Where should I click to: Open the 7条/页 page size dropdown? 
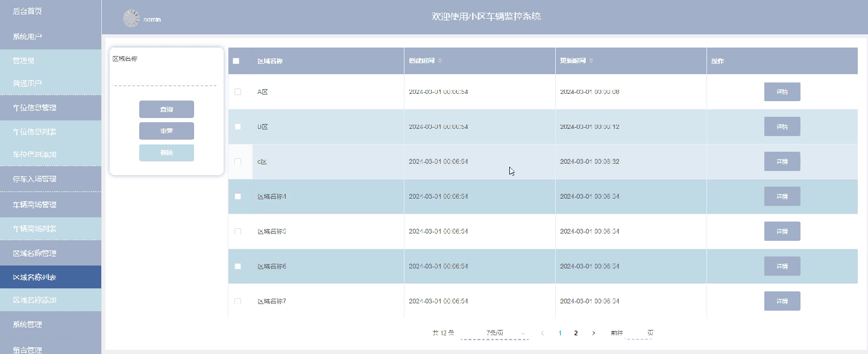pos(495,333)
